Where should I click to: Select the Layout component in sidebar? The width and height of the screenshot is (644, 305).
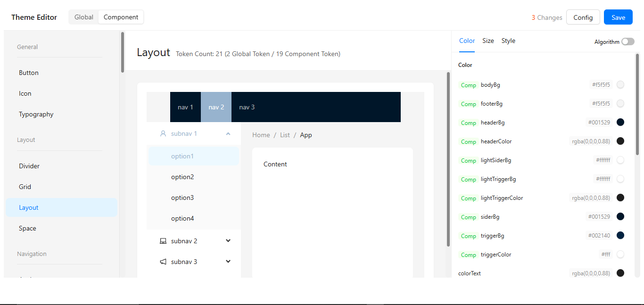[61, 207]
